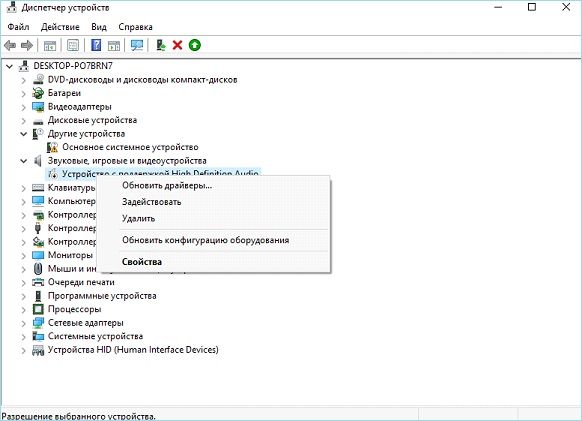Click the monitor icon beside Мониторы

[x=38, y=255]
